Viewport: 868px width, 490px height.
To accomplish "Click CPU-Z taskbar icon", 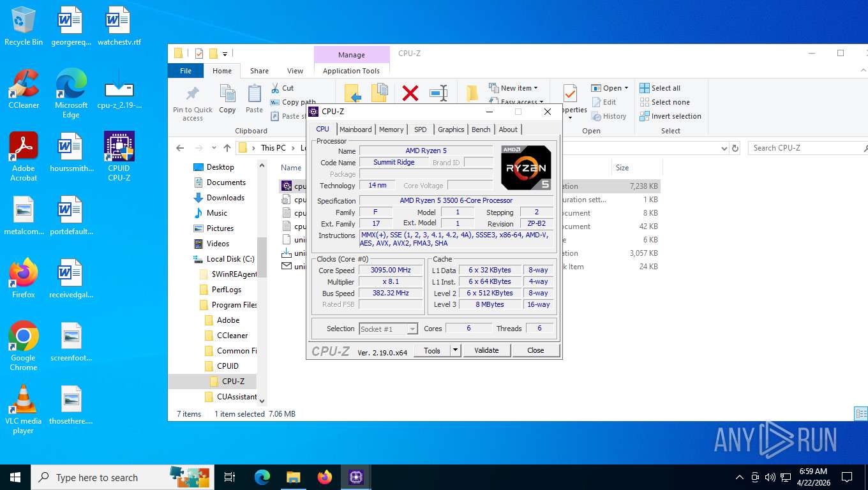I will [x=356, y=477].
